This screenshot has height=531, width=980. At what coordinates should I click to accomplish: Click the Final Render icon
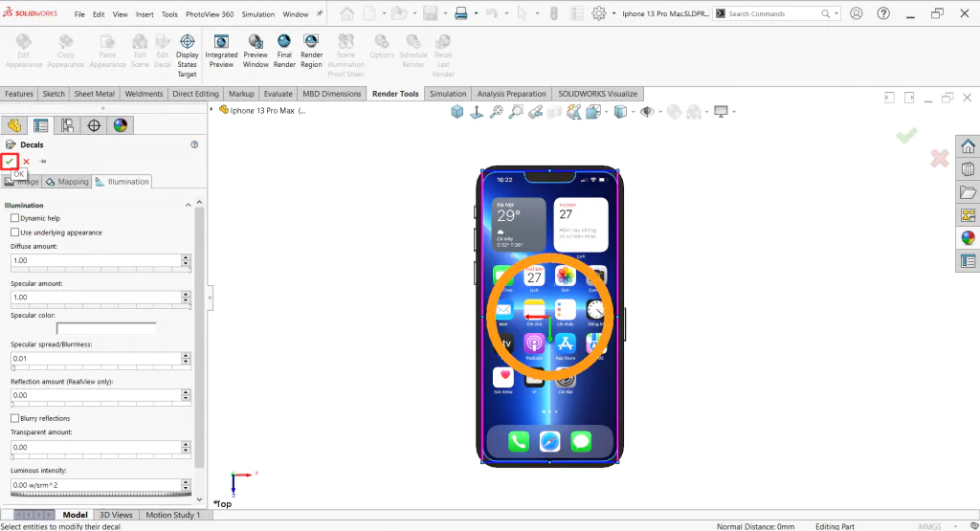[x=283, y=52]
